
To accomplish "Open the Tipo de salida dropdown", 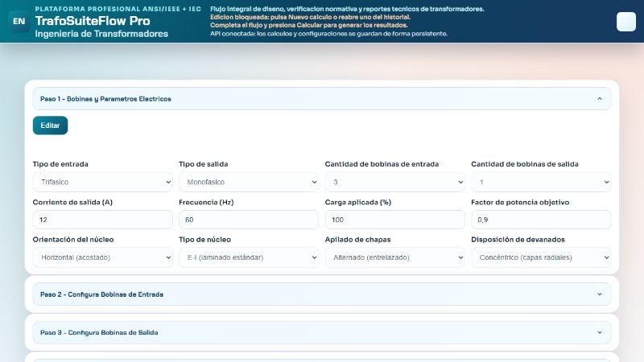I will point(249,182).
